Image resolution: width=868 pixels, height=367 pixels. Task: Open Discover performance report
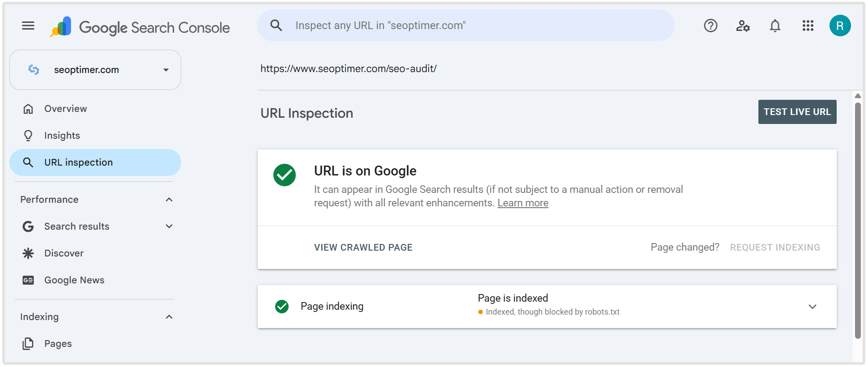(95, 253)
